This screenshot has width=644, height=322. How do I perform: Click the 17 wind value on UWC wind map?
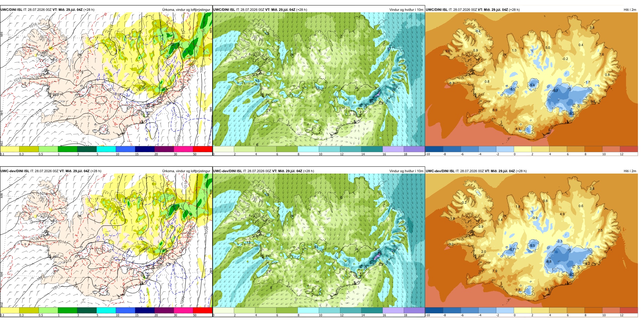389,49
